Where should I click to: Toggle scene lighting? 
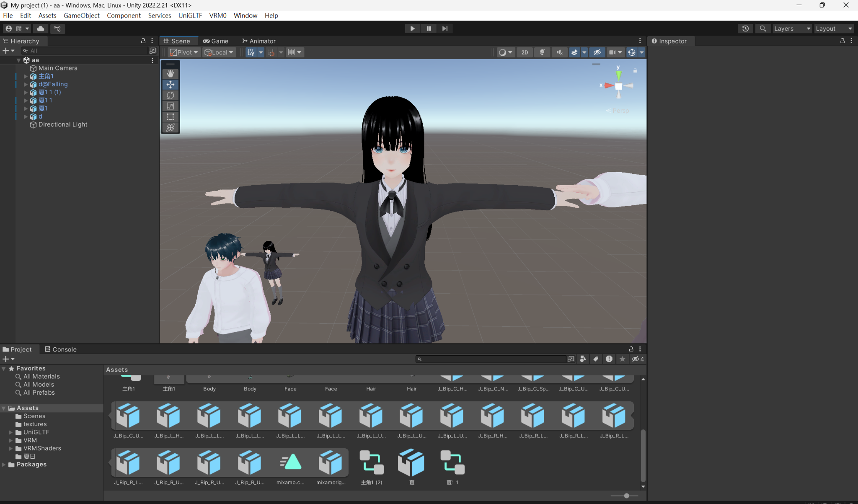(x=542, y=52)
